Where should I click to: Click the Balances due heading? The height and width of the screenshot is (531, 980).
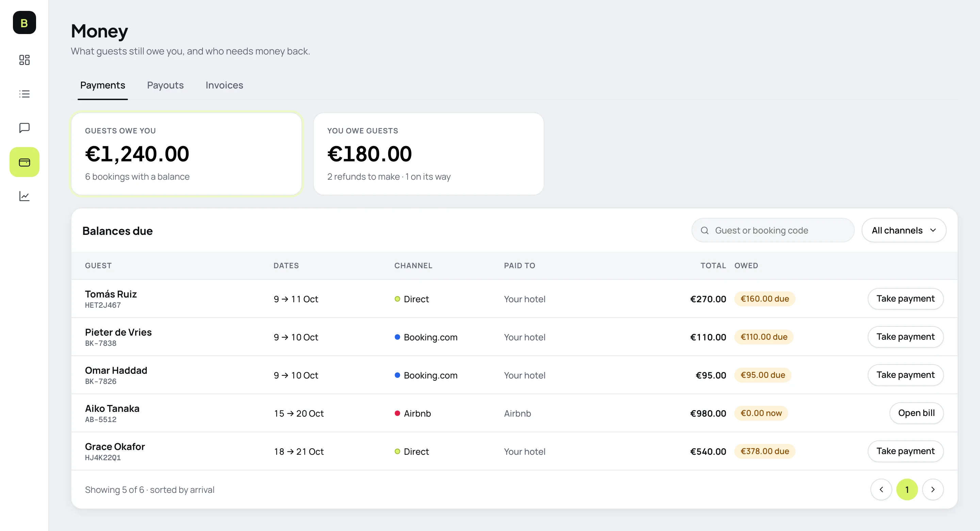coord(117,231)
